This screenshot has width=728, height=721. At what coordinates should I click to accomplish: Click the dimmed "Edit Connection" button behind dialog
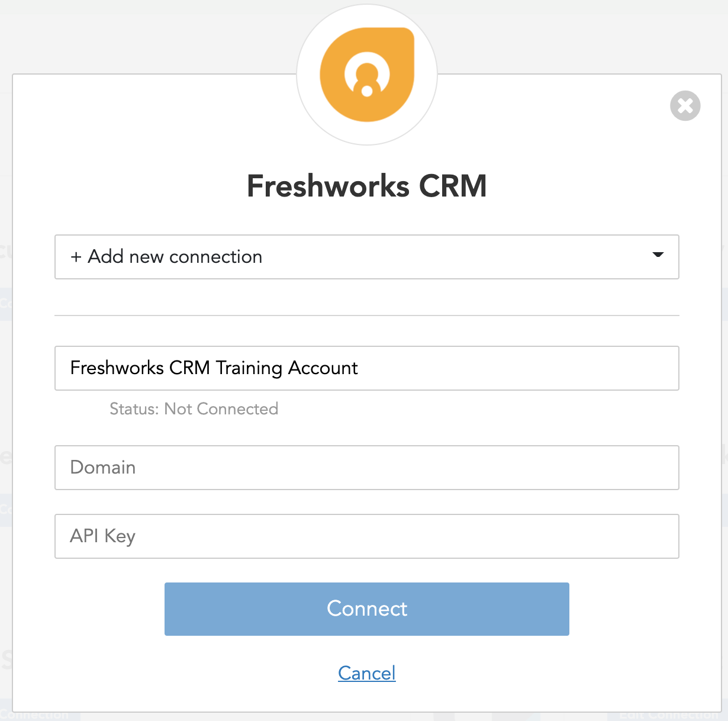[x=668, y=716]
